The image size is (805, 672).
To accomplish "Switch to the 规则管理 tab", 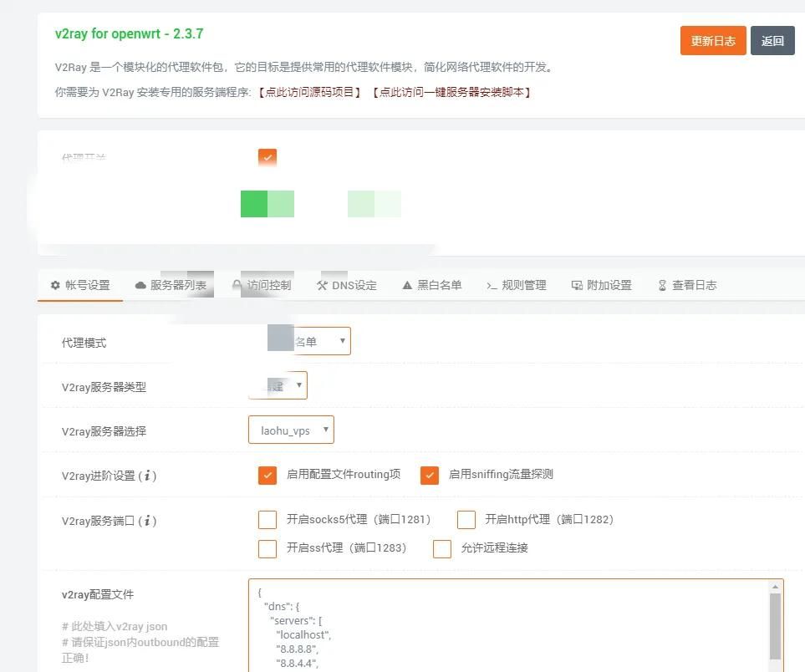I will [x=517, y=286].
